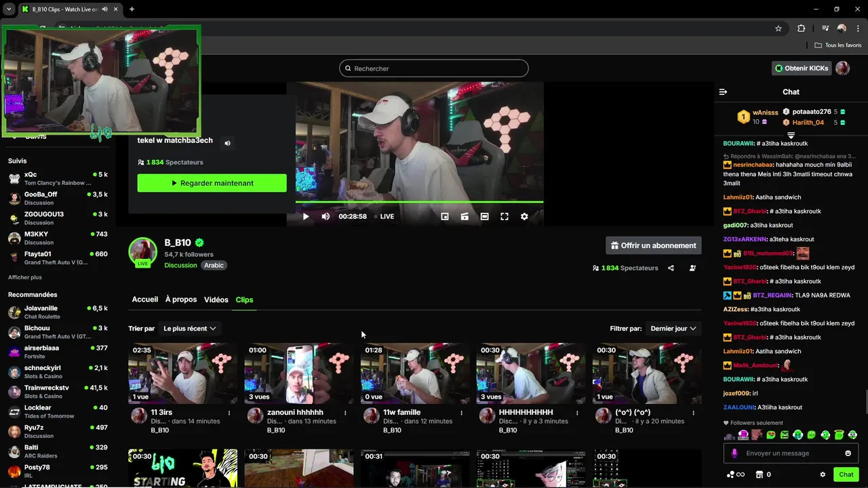868x488 pixels.
Task: Open Jolavanille recommended channel
Action: point(58,312)
